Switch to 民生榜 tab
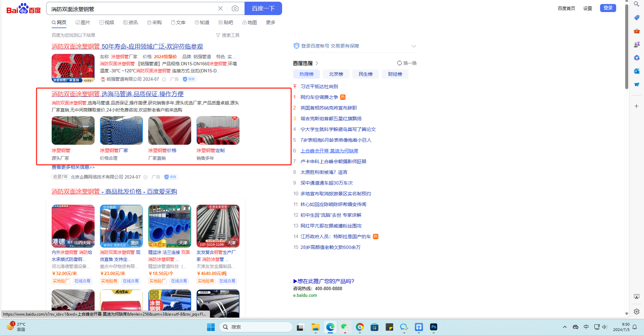644x335 pixels. 366,74
